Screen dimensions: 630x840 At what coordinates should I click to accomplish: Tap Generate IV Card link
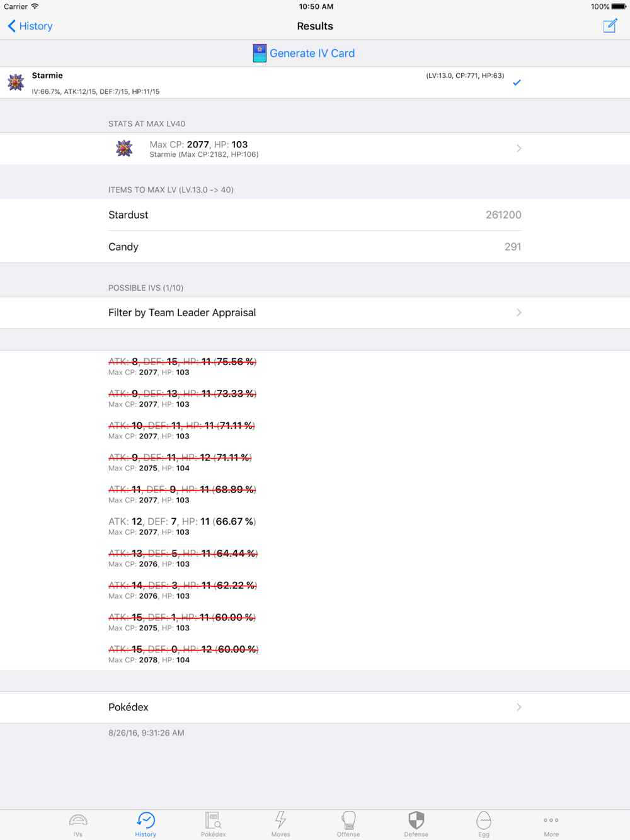point(312,54)
